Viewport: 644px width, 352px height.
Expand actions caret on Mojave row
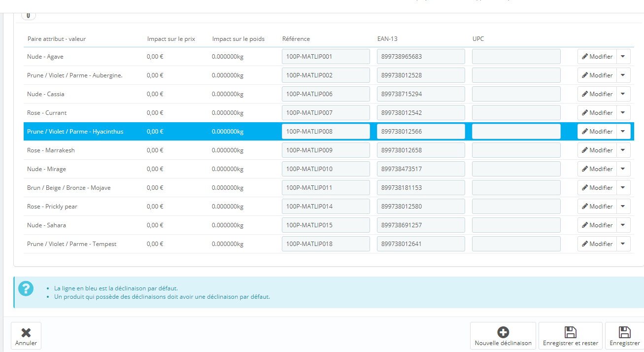623,188
